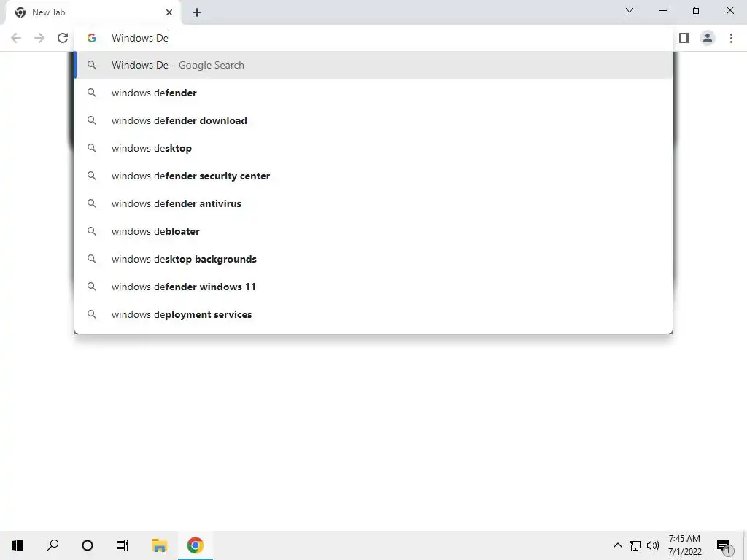Image resolution: width=747 pixels, height=560 pixels.
Task: Click the Chrome icon on the taskbar
Action: (196, 545)
